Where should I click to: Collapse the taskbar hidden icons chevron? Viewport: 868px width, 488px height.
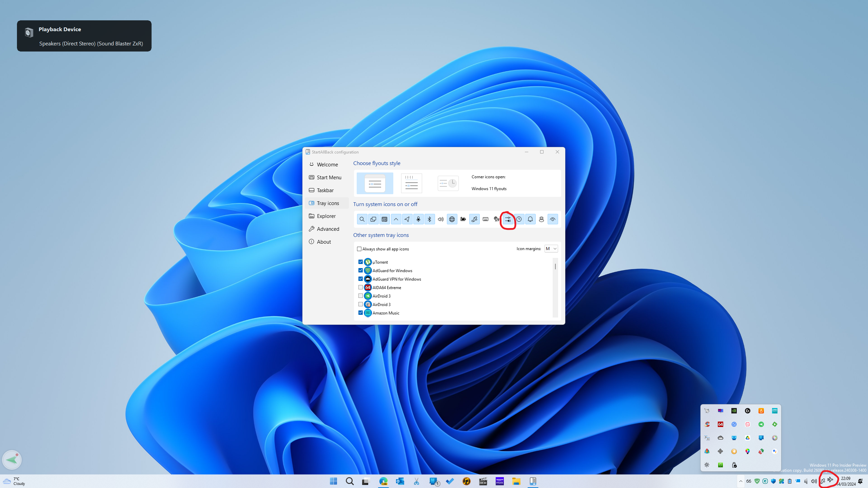pos(741,481)
